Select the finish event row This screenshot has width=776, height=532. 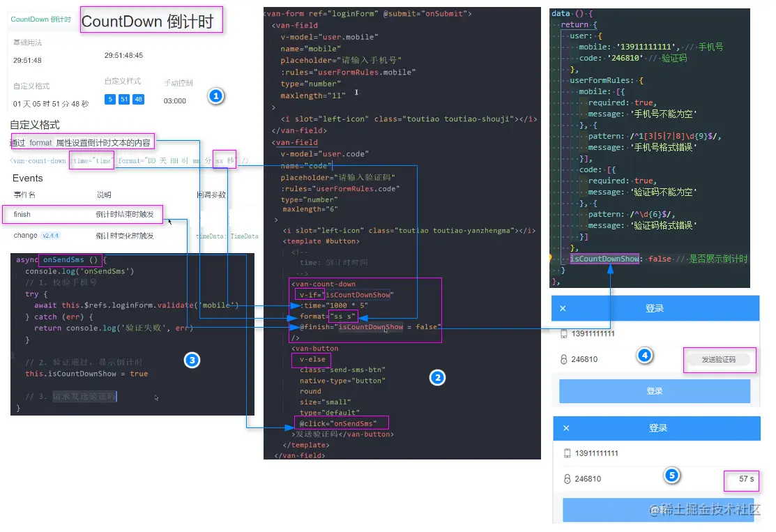click(x=83, y=214)
